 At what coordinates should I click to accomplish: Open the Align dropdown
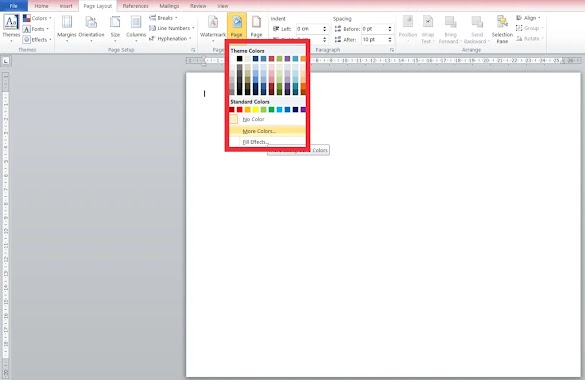tap(528, 18)
